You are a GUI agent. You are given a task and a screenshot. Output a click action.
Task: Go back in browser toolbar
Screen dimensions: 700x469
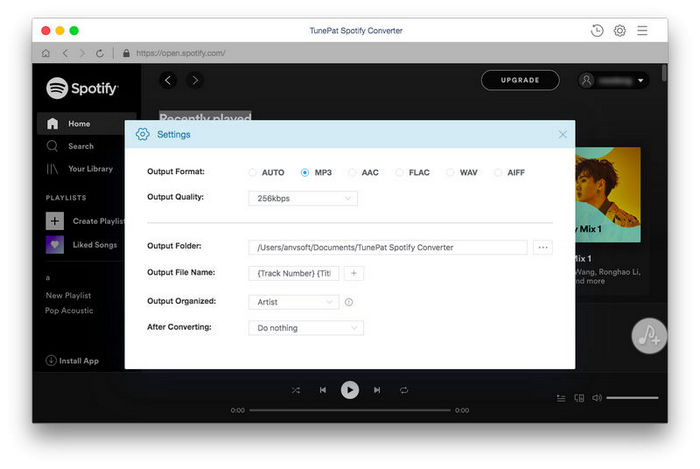tap(66, 53)
